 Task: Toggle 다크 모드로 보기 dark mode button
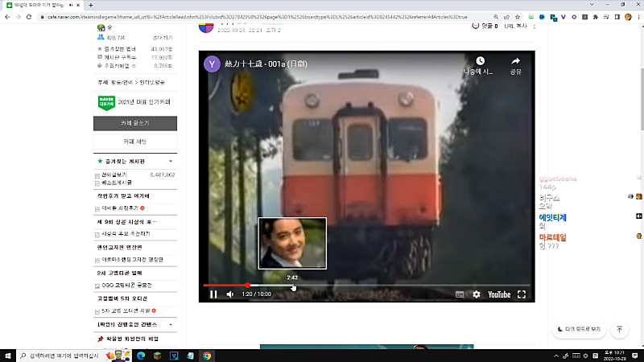(x=579, y=329)
